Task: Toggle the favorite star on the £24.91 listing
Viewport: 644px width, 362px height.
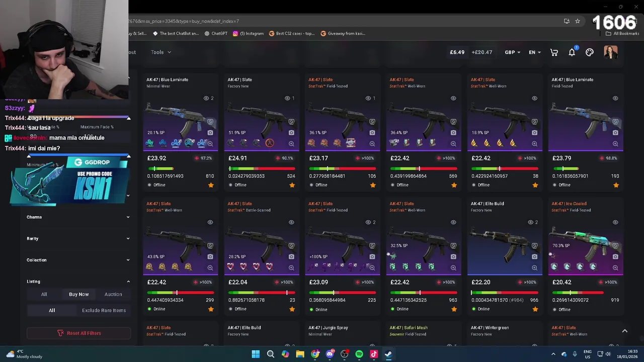Action: (x=292, y=185)
